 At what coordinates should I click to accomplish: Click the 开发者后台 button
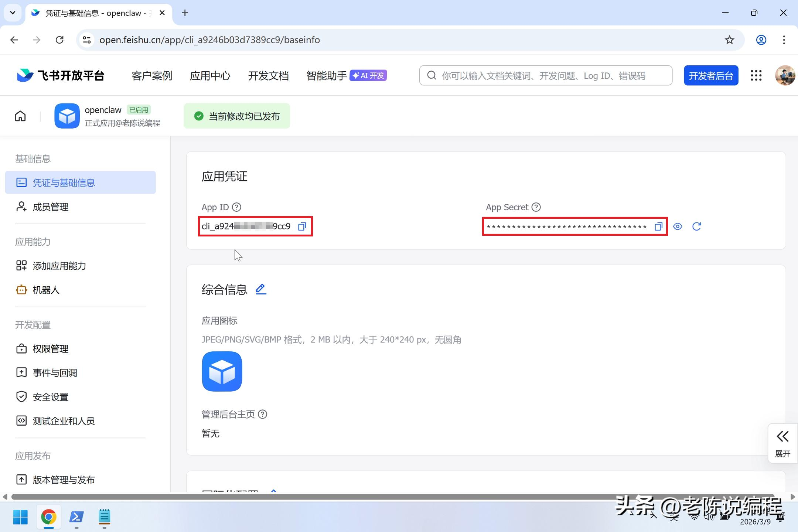click(710, 76)
